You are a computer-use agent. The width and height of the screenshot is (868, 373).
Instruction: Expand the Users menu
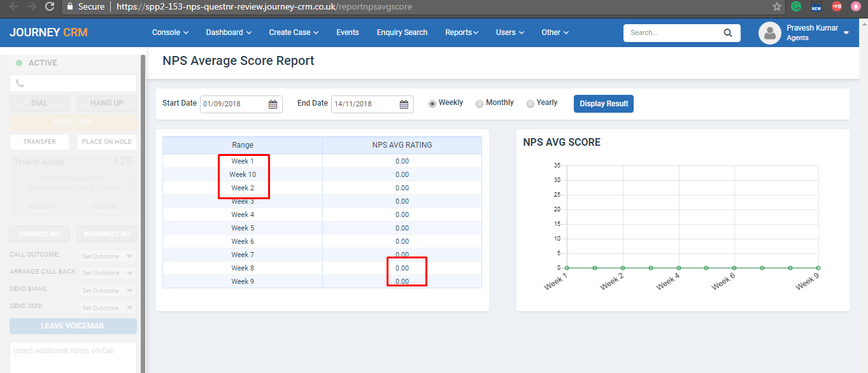pyautogui.click(x=510, y=32)
